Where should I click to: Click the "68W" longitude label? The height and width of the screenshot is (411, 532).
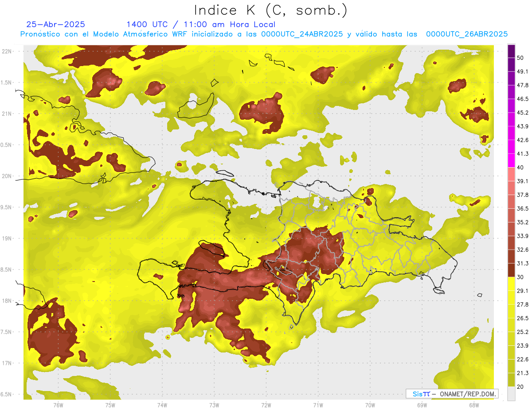(x=474, y=405)
